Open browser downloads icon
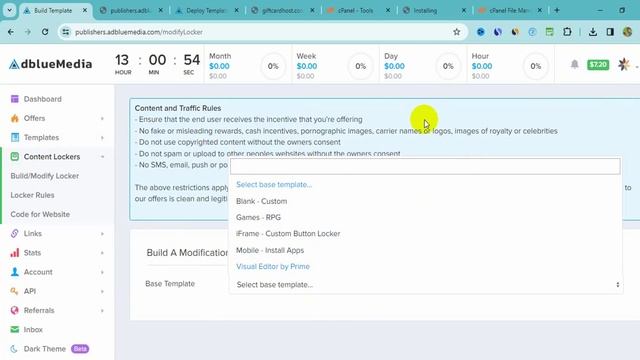The image size is (640, 360). pos(593,32)
